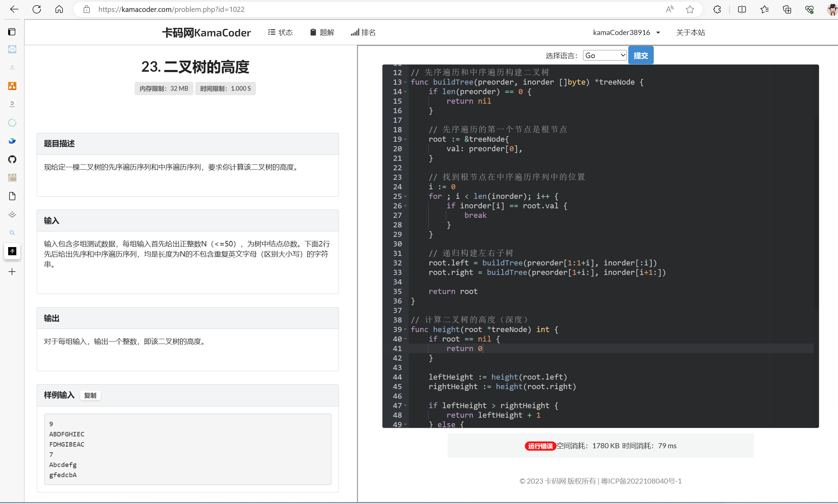Click inside the address bar URL field

(171, 9)
